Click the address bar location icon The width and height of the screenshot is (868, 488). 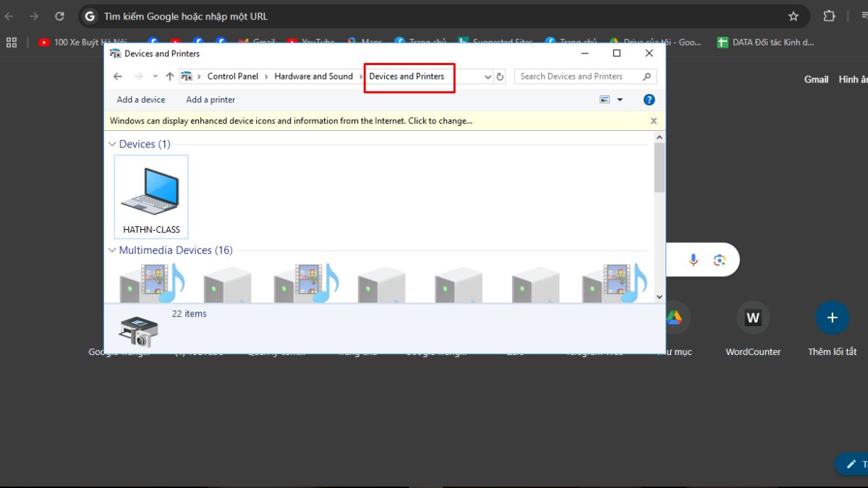pyautogui.click(x=187, y=77)
